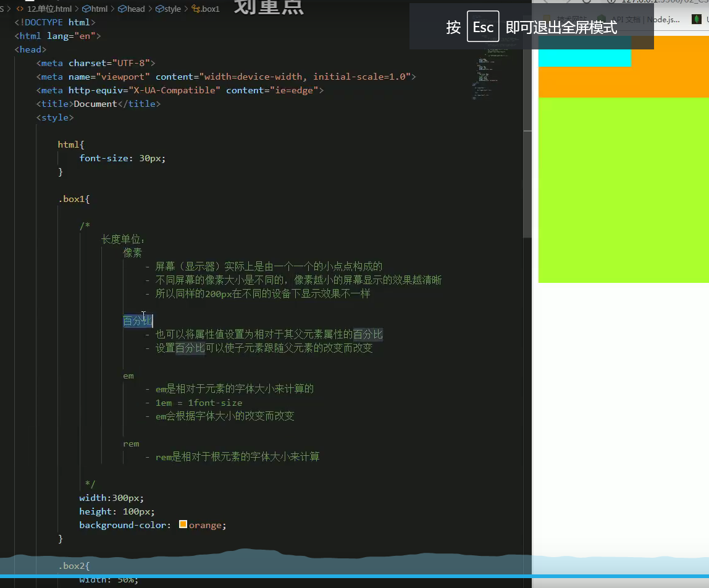
Task: Select the head breadcrumb segment
Action: tap(136, 9)
